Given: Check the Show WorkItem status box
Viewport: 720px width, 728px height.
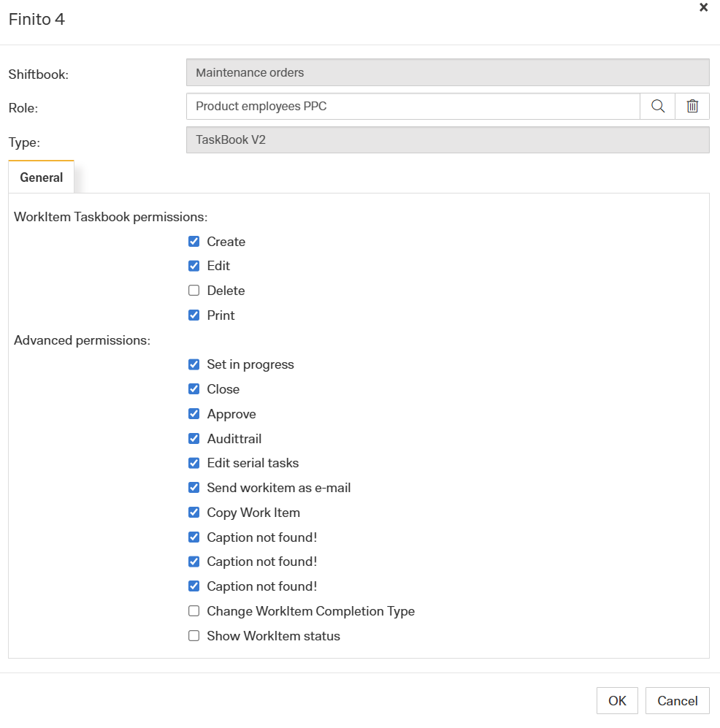Looking at the screenshot, I should pyautogui.click(x=194, y=636).
